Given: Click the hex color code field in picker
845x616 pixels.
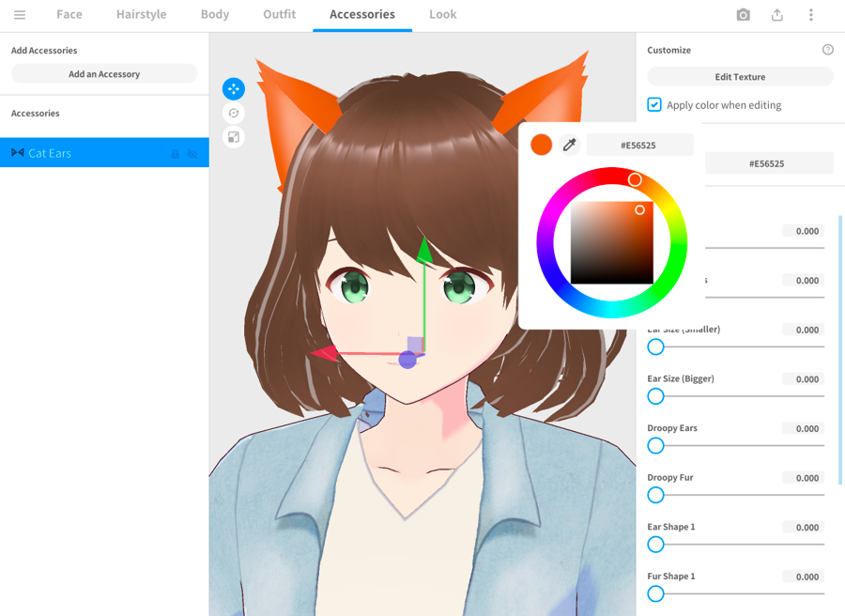Looking at the screenshot, I should pos(640,145).
